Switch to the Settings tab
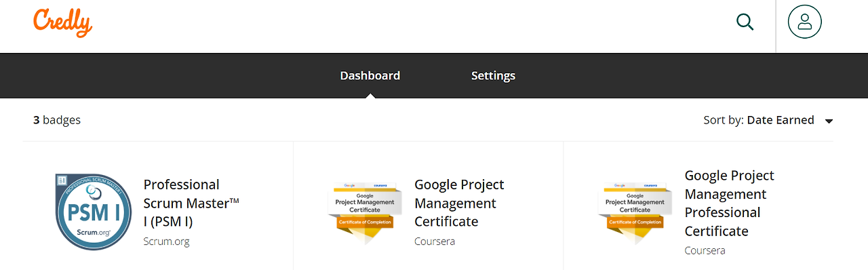 pos(493,75)
